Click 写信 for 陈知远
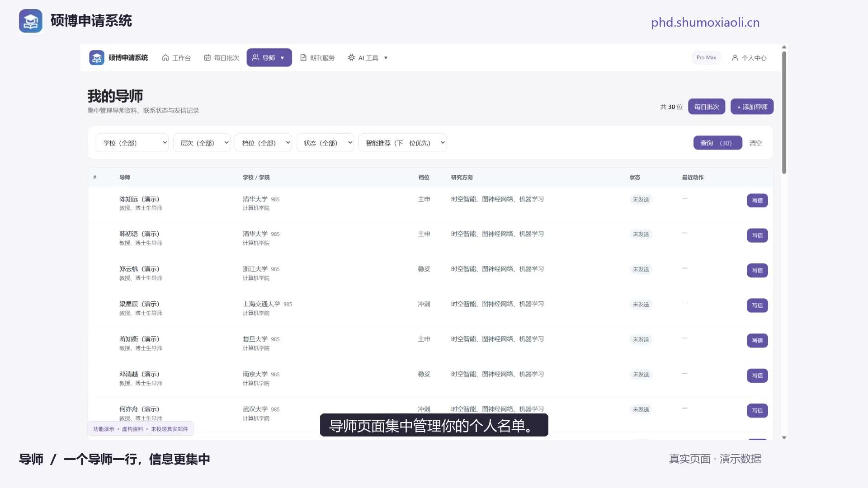Image resolution: width=868 pixels, height=488 pixels. click(757, 200)
